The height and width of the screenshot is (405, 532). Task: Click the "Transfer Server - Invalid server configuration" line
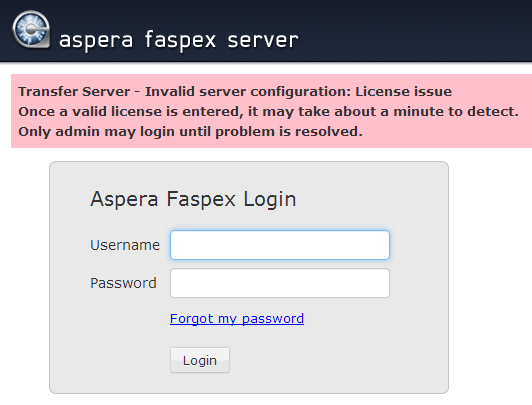[235, 92]
